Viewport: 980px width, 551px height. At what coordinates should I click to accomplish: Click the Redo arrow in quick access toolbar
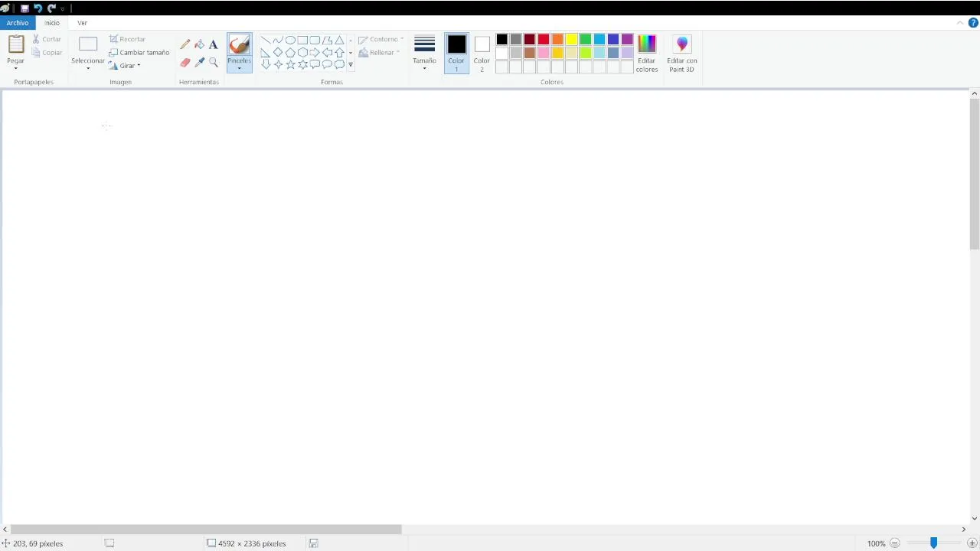(x=51, y=8)
